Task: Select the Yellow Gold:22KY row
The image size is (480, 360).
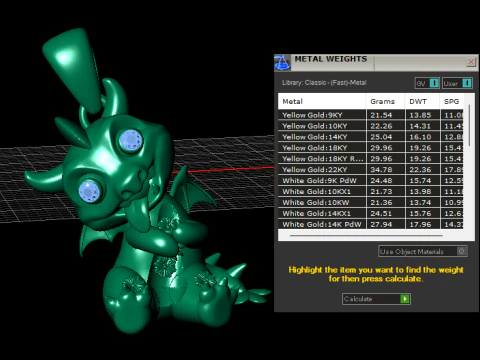Action: [371, 170]
